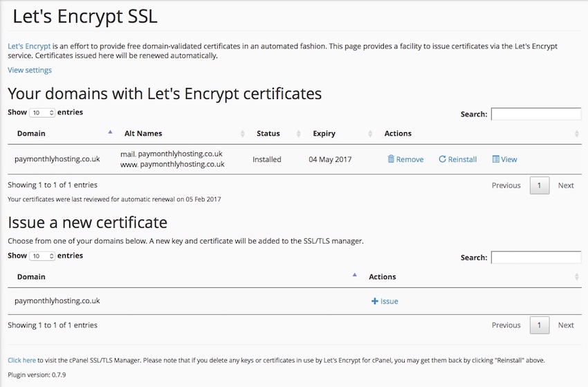
Task: Remove the paymonthlyhosting.co.uk certificate
Action: [405, 159]
